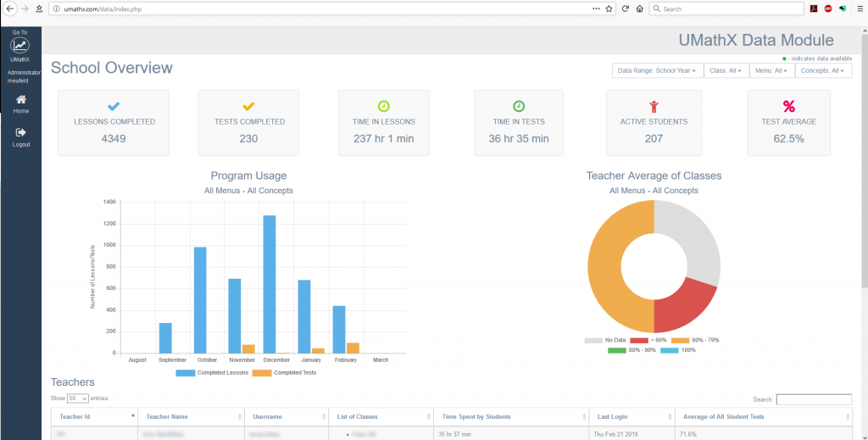The height and width of the screenshot is (440, 868).
Task: Sort table by Last Login column
Action: pyautogui.click(x=632, y=417)
